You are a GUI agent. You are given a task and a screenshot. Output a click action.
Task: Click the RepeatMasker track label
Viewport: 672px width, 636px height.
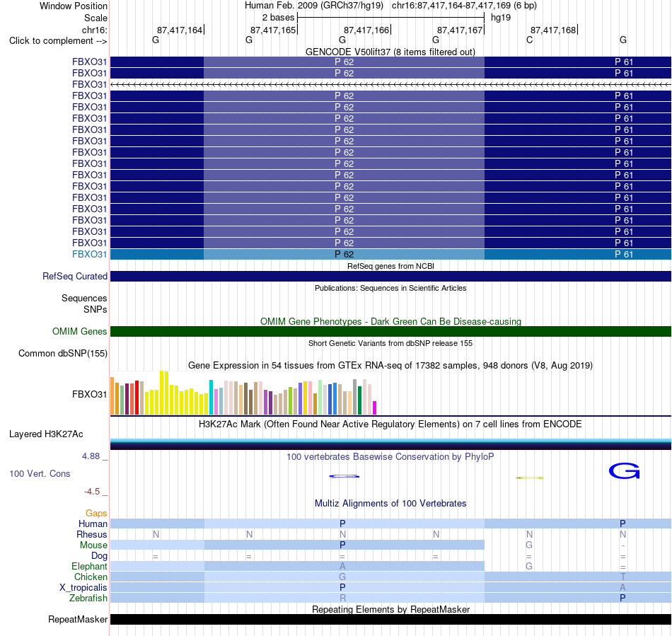78,619
